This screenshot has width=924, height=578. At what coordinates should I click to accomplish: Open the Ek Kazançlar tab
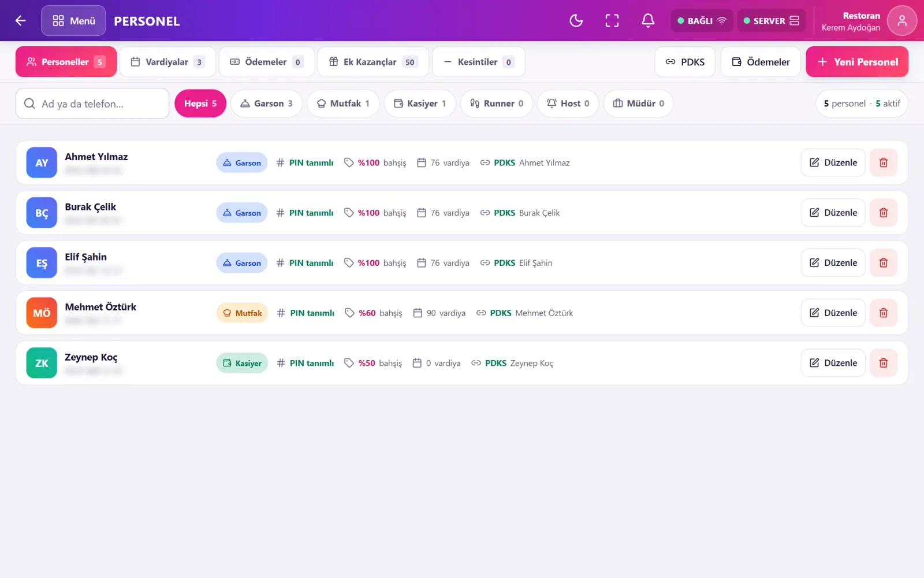coord(373,62)
